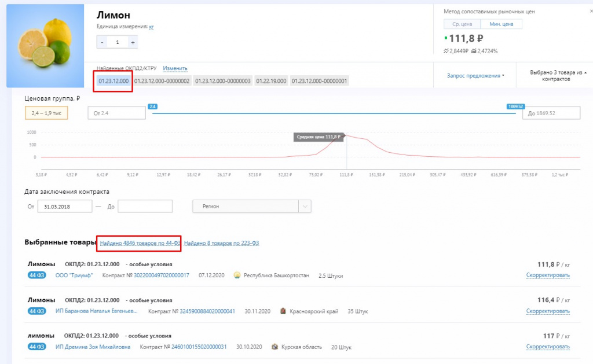Screen dimensions: 593x364
Task: Open supplier ИП Баранова Наталья link
Action: [97, 311]
